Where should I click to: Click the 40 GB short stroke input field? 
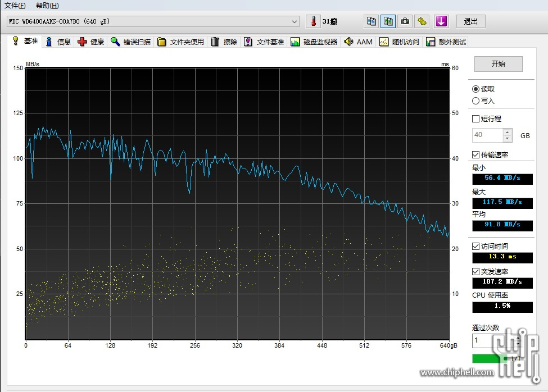488,135
